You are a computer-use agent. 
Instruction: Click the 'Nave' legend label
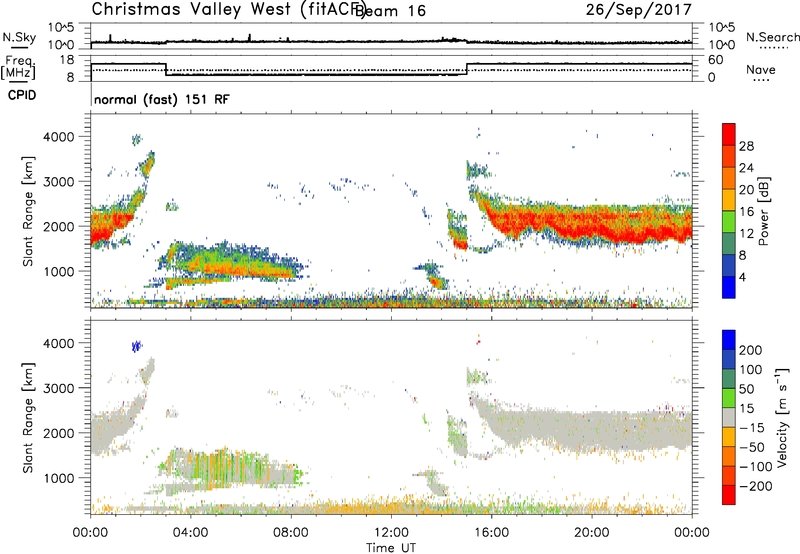click(x=761, y=69)
